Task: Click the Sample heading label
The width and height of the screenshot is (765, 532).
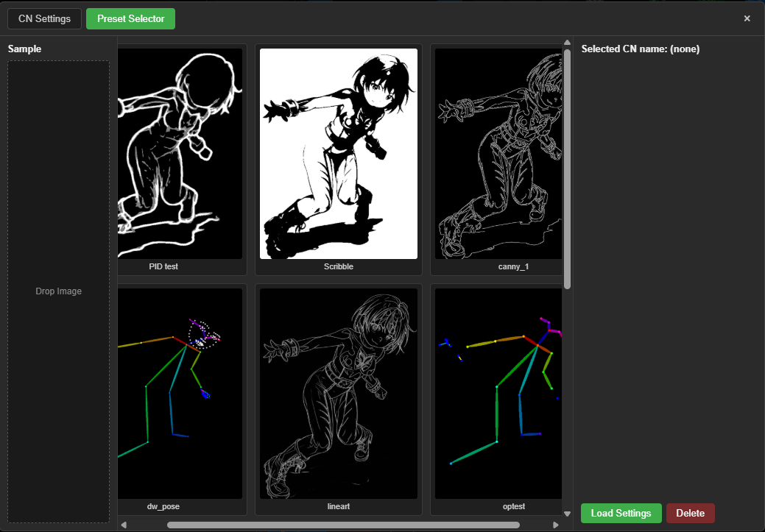Action: point(24,49)
